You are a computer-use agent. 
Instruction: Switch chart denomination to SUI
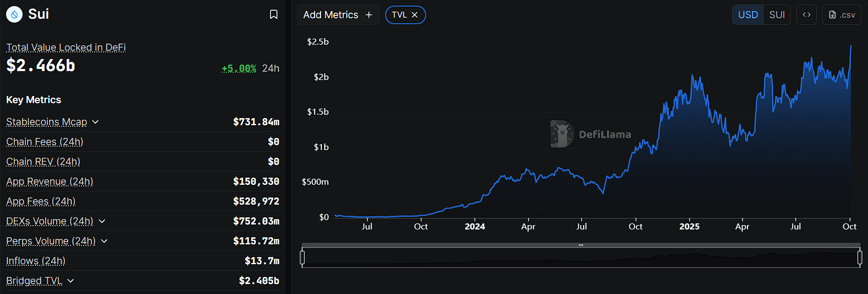777,15
